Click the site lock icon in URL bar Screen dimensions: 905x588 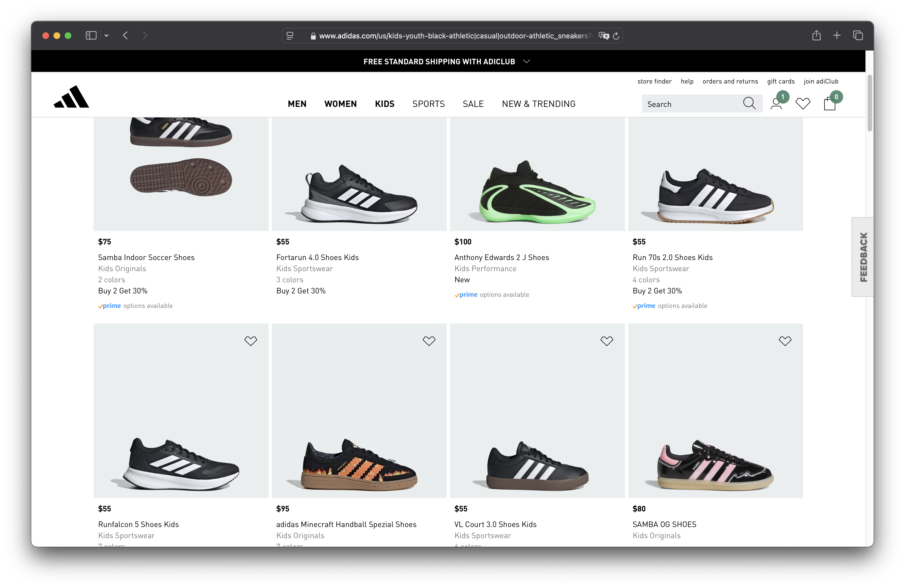point(313,36)
